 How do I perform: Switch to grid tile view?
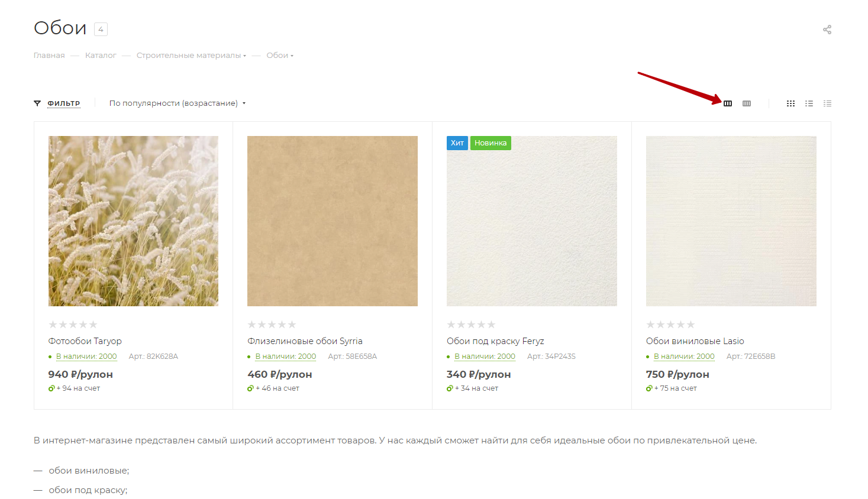pos(790,103)
